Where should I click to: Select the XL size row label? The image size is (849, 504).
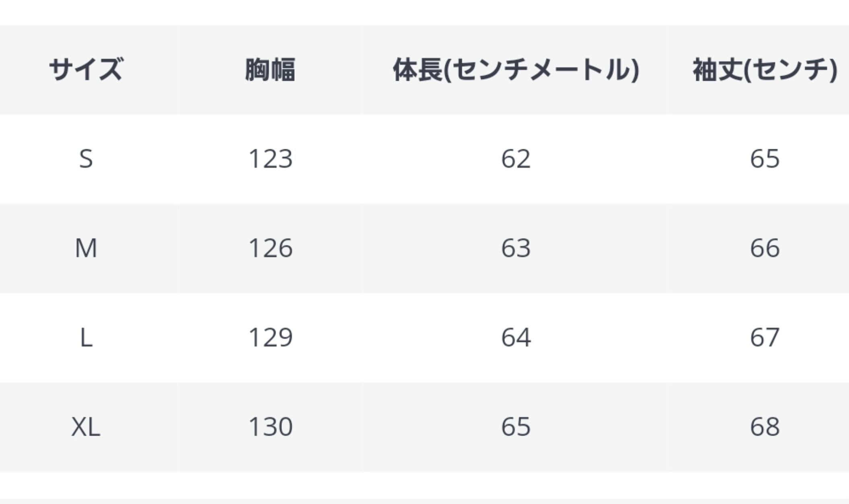(x=86, y=427)
